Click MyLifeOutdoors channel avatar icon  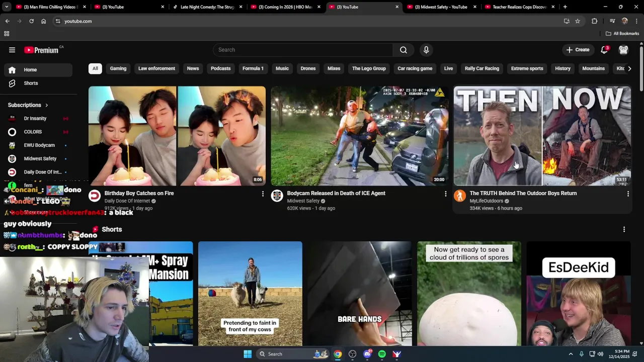tap(460, 196)
